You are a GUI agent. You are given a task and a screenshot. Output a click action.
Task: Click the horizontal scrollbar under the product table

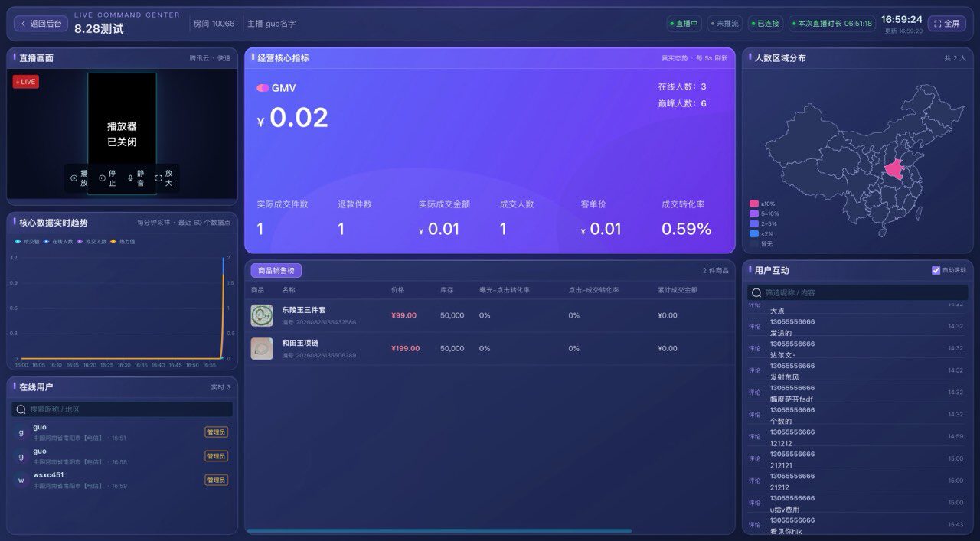(x=439, y=530)
